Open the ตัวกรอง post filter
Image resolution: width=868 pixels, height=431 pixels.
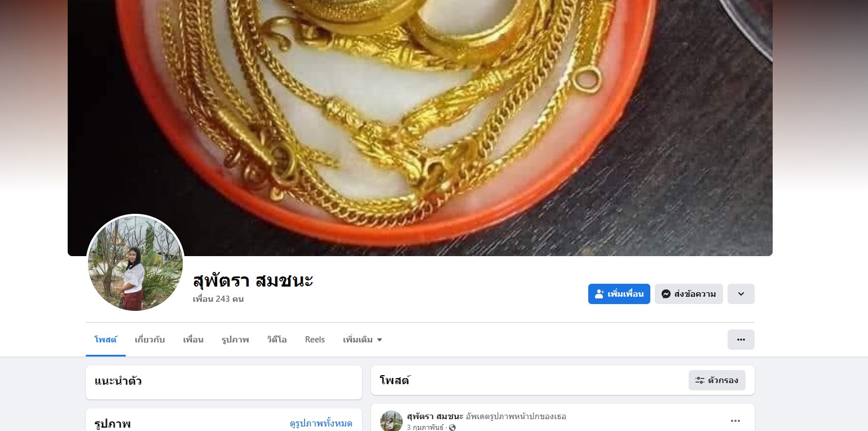point(717,380)
